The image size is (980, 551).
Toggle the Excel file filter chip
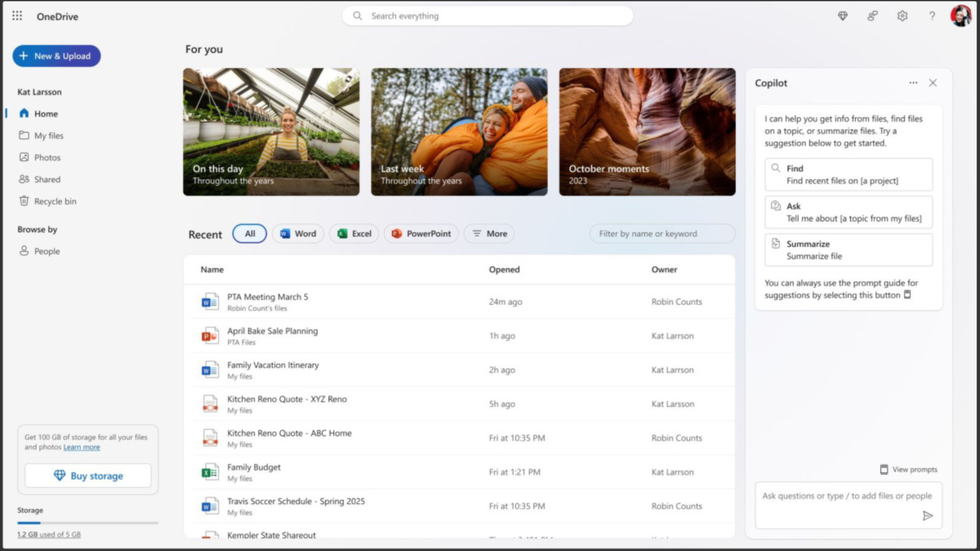pyautogui.click(x=354, y=233)
